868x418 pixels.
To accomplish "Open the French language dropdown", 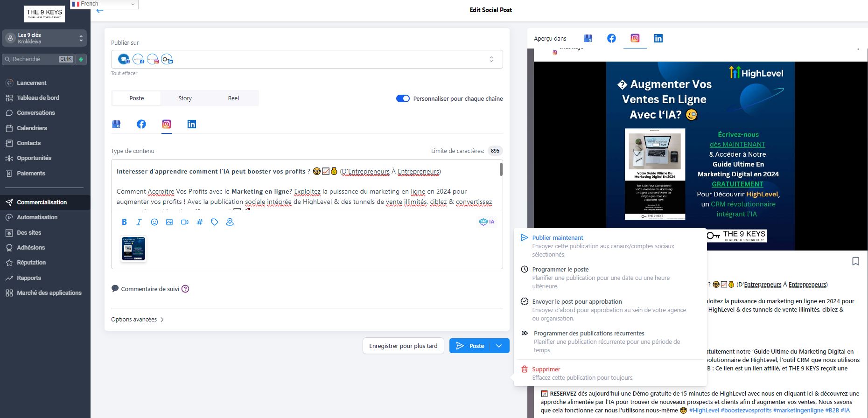I will [x=104, y=4].
